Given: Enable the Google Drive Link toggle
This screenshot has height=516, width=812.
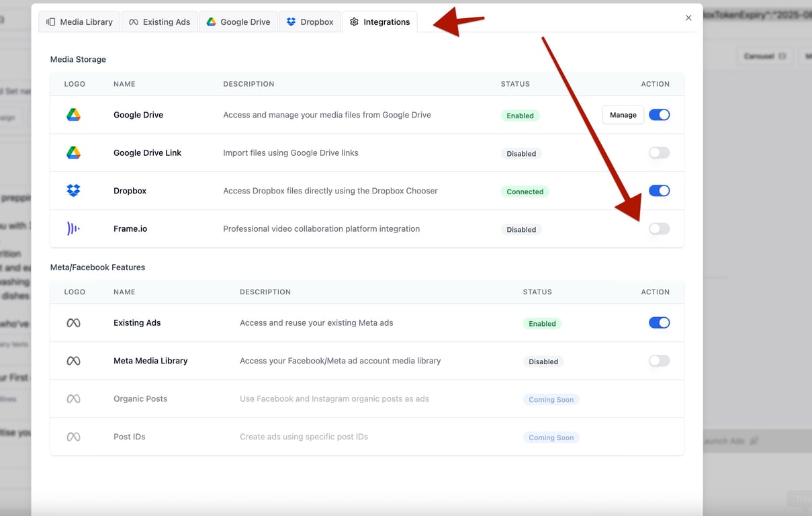Looking at the screenshot, I should click(660, 153).
